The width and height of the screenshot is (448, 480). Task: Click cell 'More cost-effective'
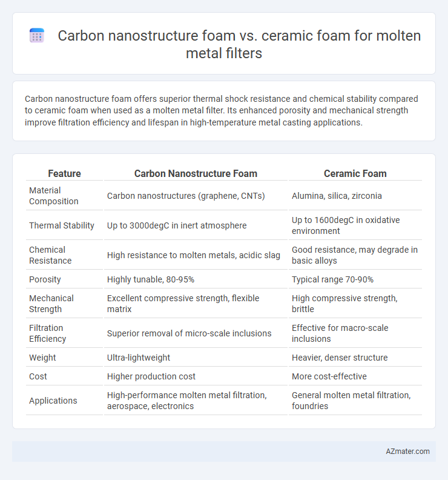point(329,376)
